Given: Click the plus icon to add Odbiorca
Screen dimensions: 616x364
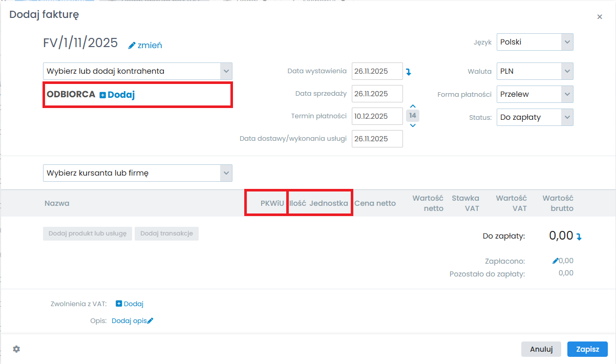Looking at the screenshot, I should 102,95.
